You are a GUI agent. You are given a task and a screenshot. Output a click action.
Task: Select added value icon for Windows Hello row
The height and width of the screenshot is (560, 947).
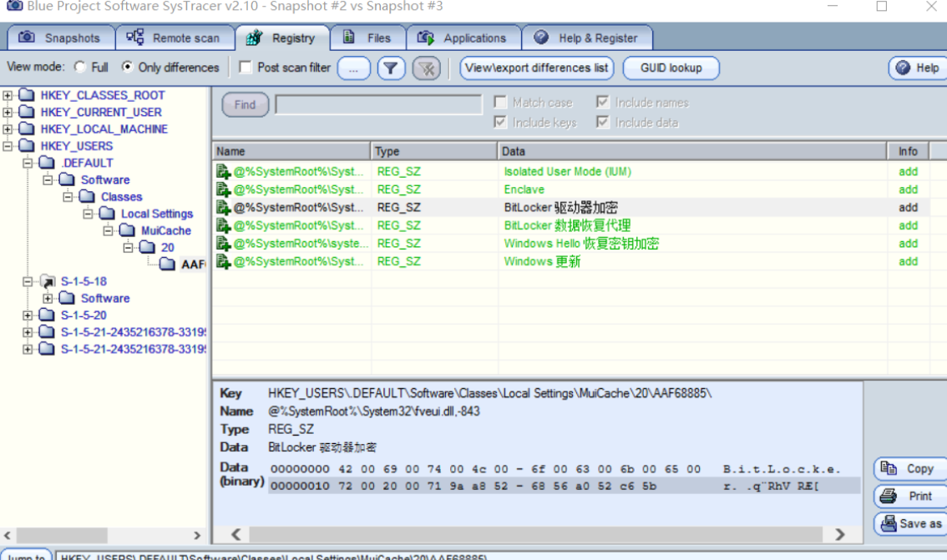[224, 244]
